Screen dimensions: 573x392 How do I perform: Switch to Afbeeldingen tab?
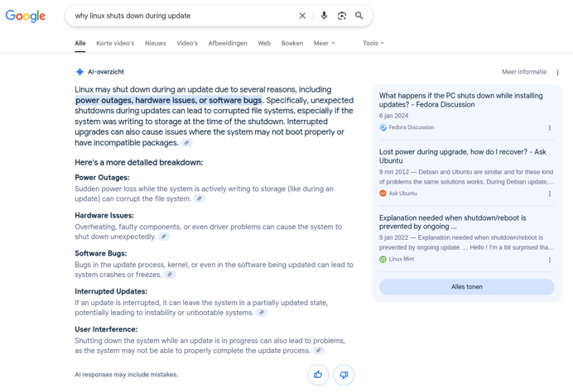click(228, 43)
